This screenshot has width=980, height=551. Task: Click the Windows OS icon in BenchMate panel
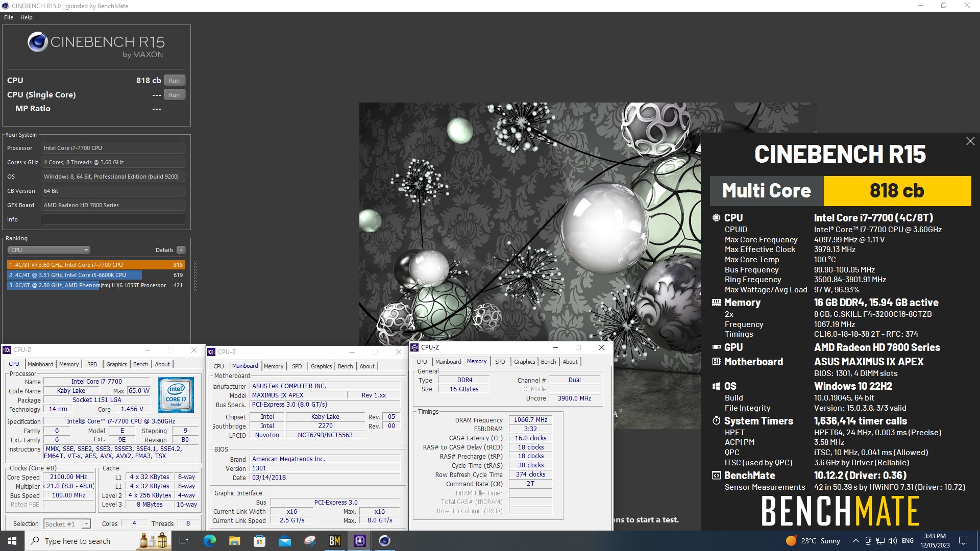(716, 386)
